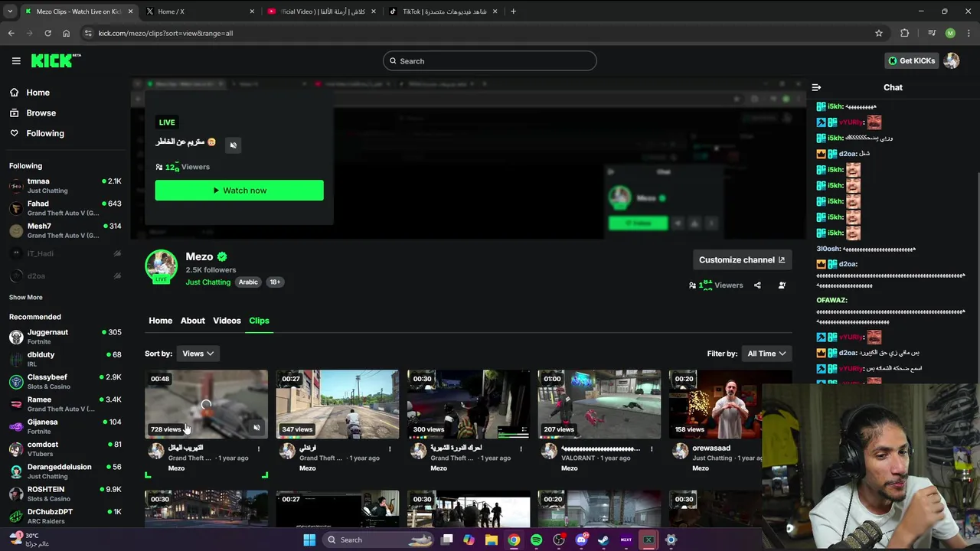Unmute the live preview player
This screenshot has height=551, width=980.
tap(234, 145)
